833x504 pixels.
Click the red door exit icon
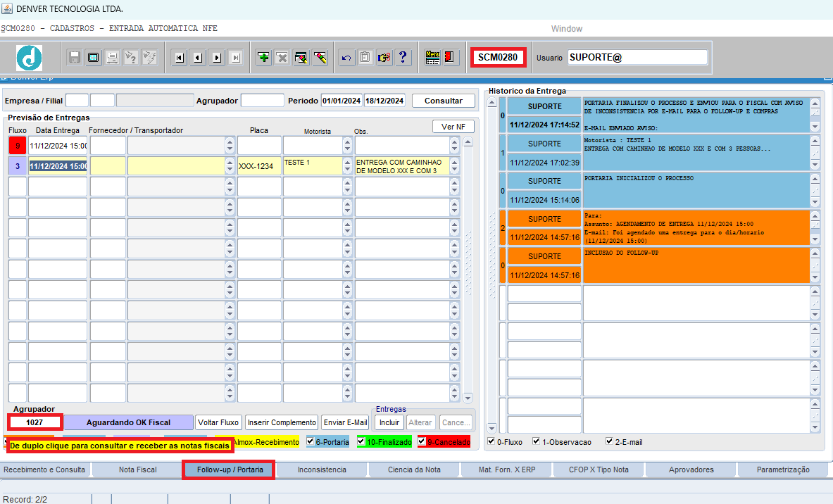451,57
